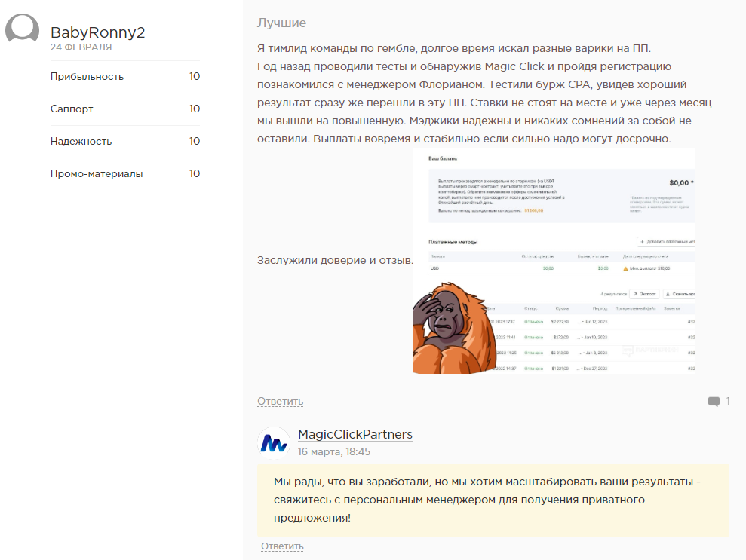Click the Заслужили доверие и отзыв text
This screenshot has height=560, width=746.
click(335, 260)
